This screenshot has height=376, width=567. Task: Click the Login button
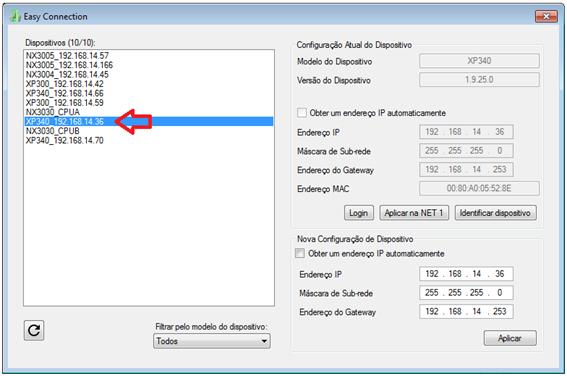pyautogui.click(x=358, y=213)
